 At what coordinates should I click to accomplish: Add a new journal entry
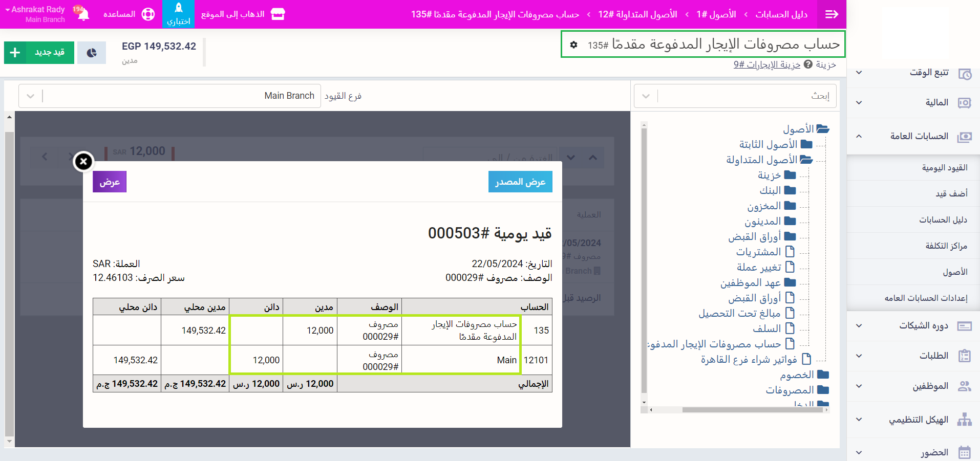(x=39, y=53)
